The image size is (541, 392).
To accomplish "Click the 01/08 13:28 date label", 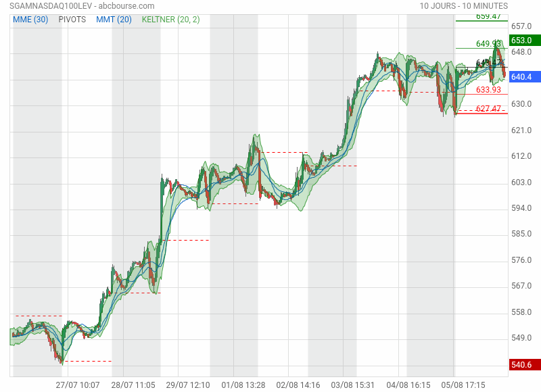I will click(x=243, y=385).
